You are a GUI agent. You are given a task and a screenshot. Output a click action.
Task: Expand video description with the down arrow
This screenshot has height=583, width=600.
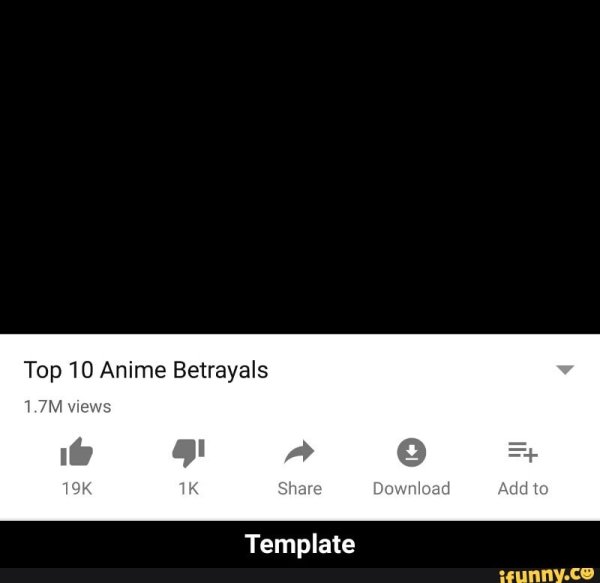pos(565,370)
